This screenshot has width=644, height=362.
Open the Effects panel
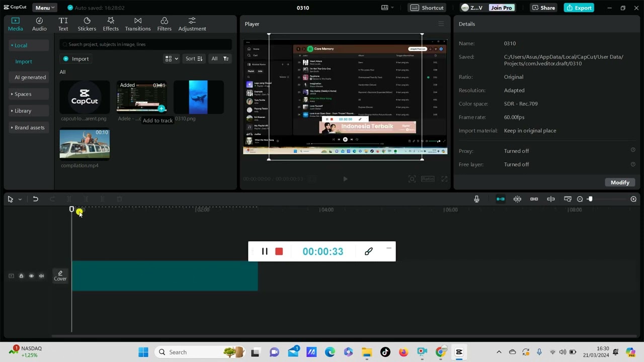[x=111, y=24]
